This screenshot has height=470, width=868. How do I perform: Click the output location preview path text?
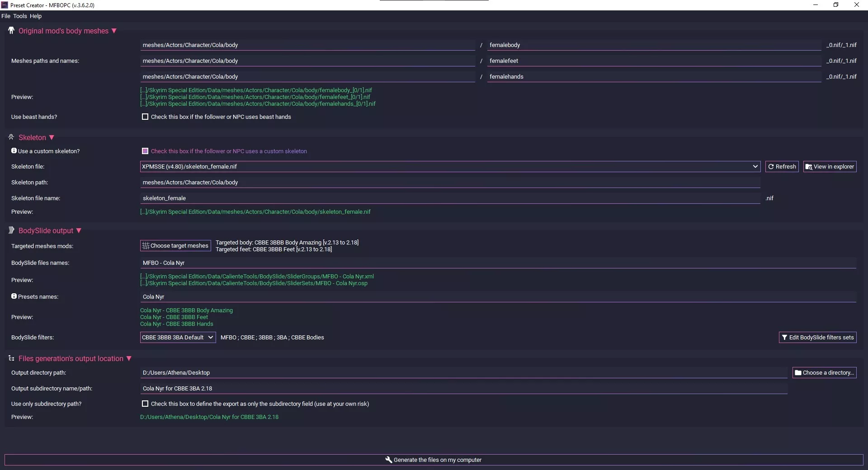209,417
